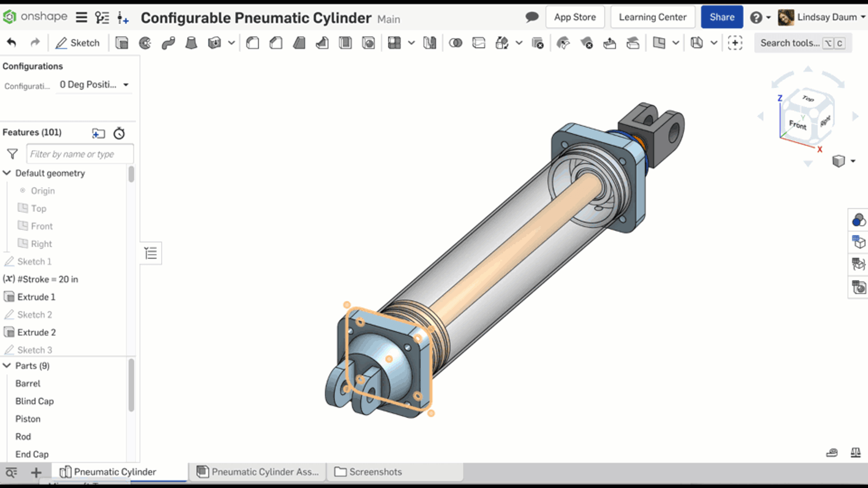Open the Boolean tool
Screen dimensions: 868x488
coord(456,43)
